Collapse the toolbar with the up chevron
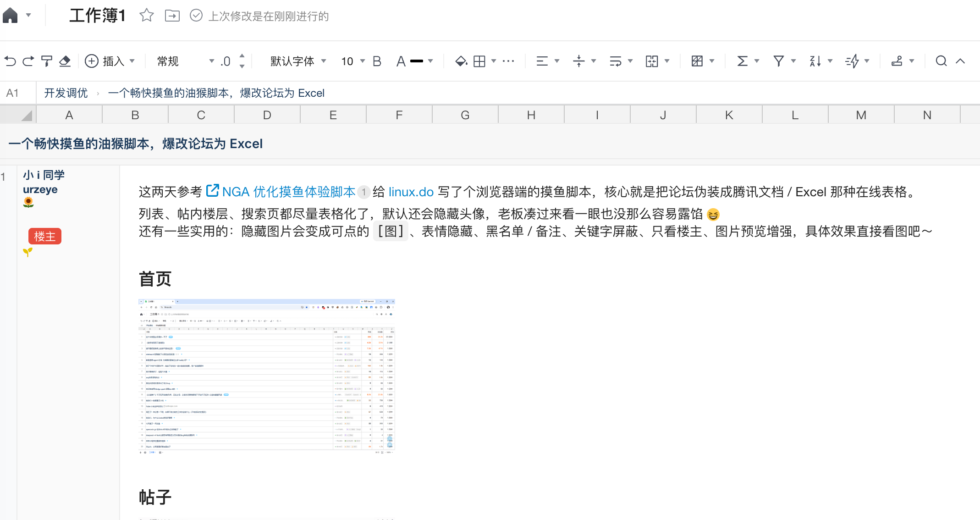The width and height of the screenshot is (980, 520). pos(960,61)
